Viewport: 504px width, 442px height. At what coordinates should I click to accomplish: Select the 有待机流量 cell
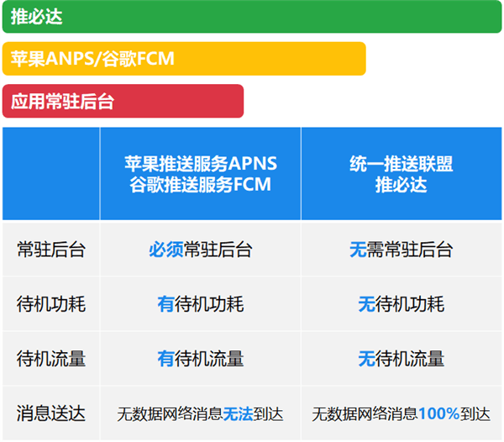pos(201,359)
